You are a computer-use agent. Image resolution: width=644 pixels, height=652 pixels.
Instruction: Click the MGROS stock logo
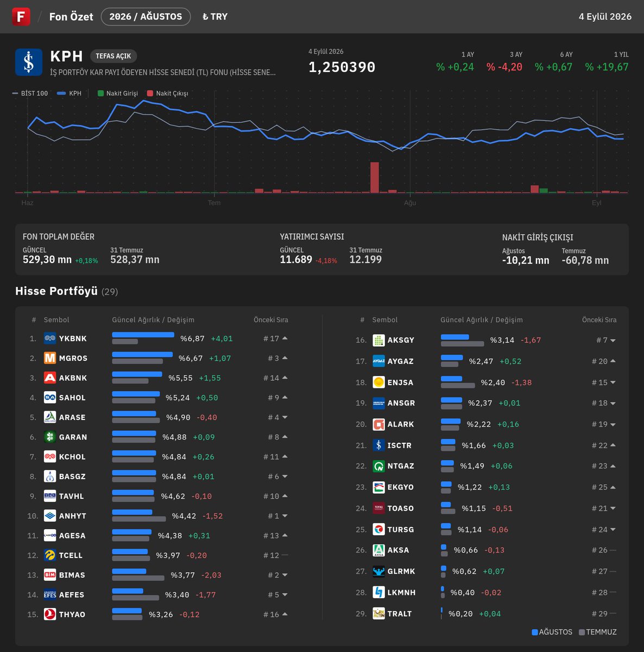pos(50,358)
